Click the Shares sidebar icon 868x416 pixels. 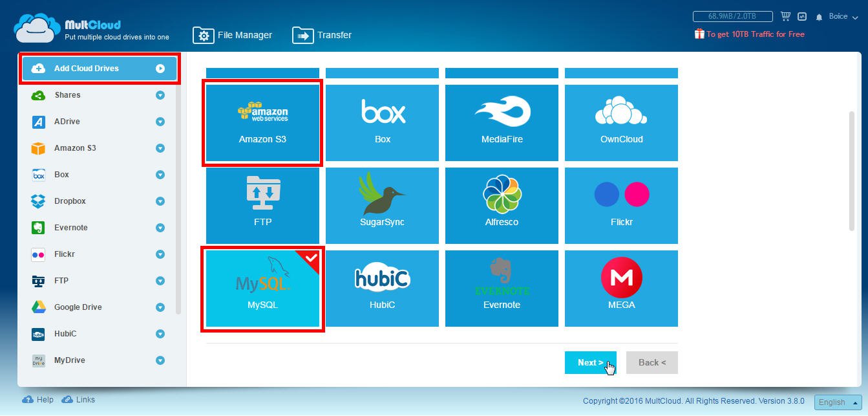[38, 95]
